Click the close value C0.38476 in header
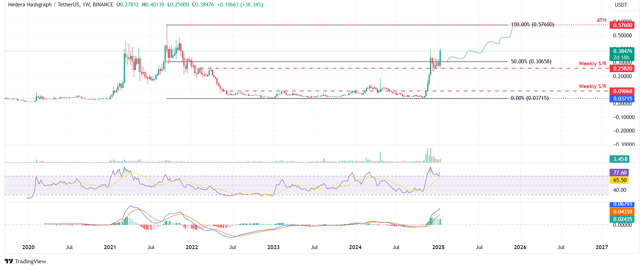Screen dimensions: 644x269 click(x=203, y=5)
